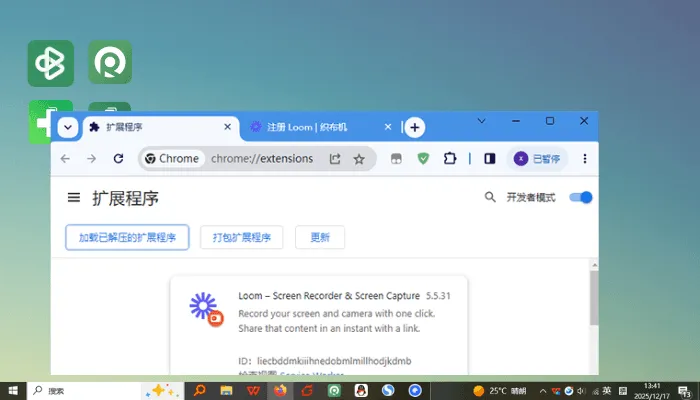The width and height of the screenshot is (700, 400).
Task: Open the Extensions puzzle piece menu
Action: 450,158
